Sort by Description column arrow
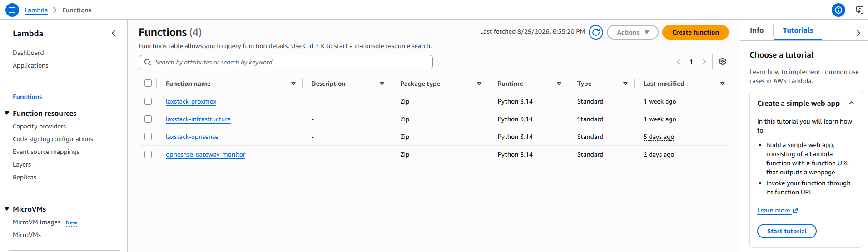Image resolution: width=868 pixels, height=252 pixels. pos(382,84)
